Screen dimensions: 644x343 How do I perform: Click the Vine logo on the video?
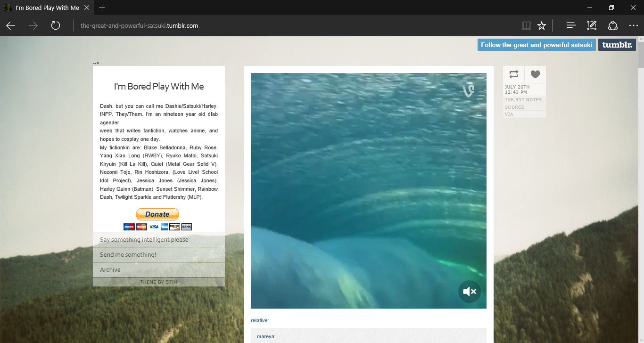[468, 91]
